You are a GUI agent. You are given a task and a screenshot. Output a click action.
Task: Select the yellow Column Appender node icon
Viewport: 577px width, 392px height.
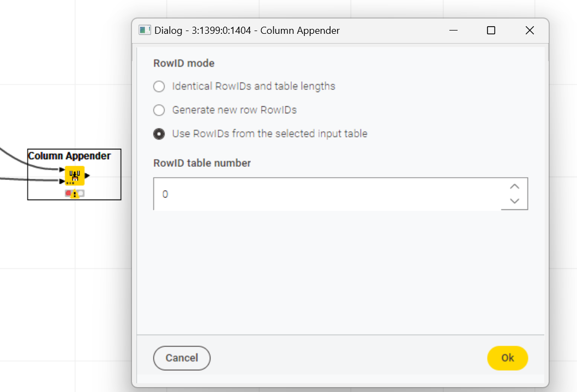(x=75, y=176)
